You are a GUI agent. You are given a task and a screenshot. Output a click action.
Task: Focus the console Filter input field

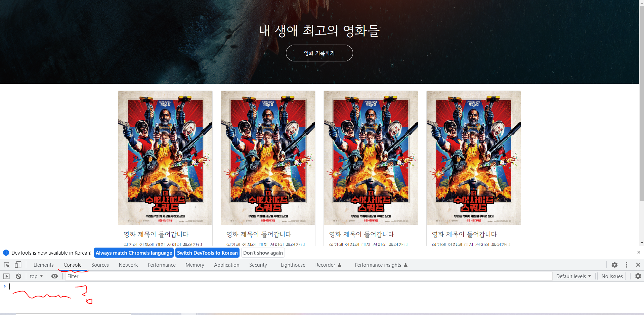[308, 276]
